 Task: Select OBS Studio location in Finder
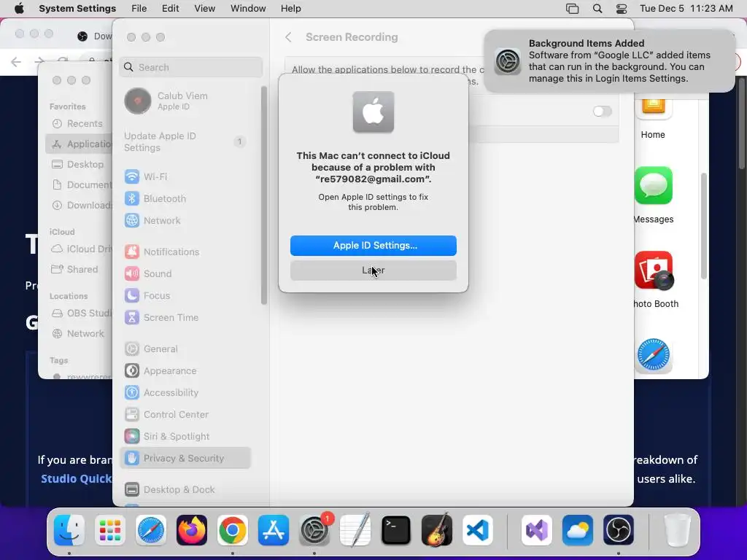79,313
